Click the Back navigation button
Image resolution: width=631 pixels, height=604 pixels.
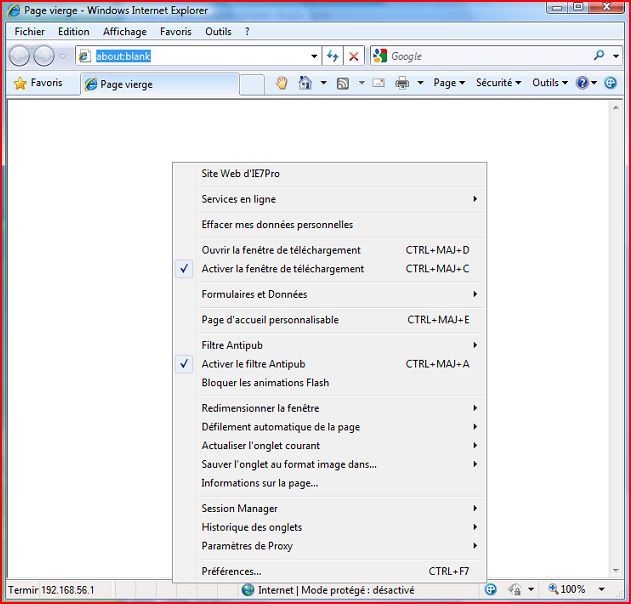click(19, 56)
